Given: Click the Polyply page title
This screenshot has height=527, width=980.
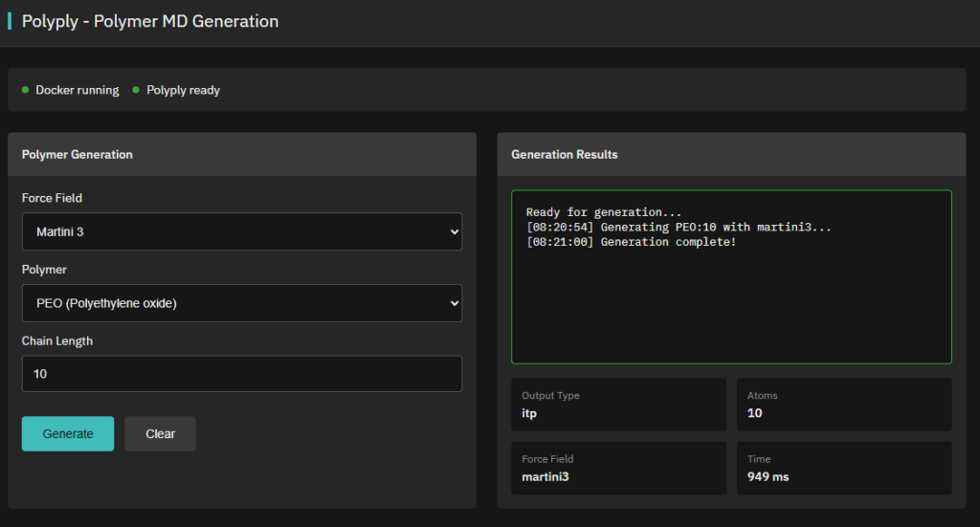Looking at the screenshot, I should [x=150, y=21].
